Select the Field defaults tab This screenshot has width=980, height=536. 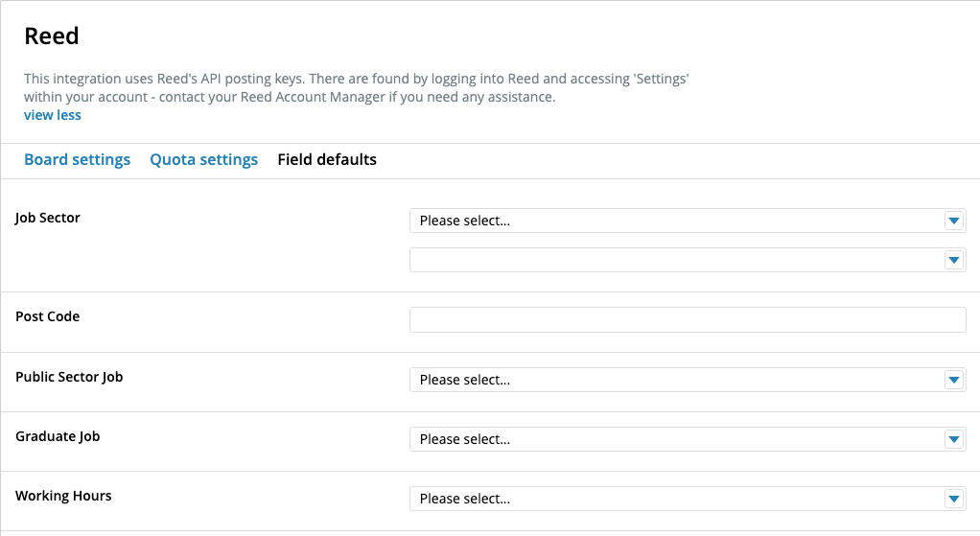click(x=327, y=160)
